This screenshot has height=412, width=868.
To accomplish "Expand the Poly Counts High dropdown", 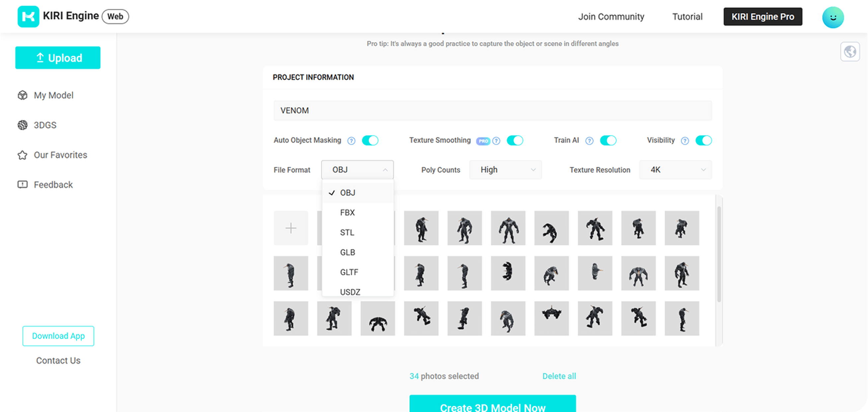I will [505, 170].
